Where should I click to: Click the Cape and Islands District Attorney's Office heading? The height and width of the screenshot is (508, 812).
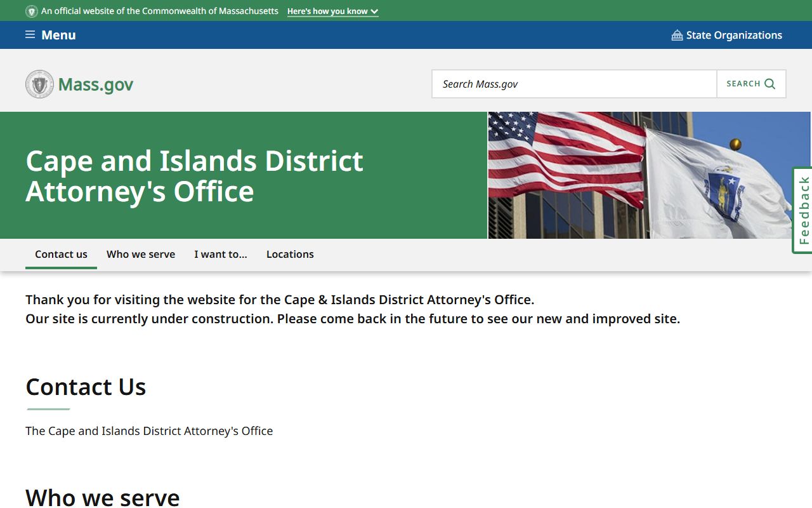coord(194,176)
